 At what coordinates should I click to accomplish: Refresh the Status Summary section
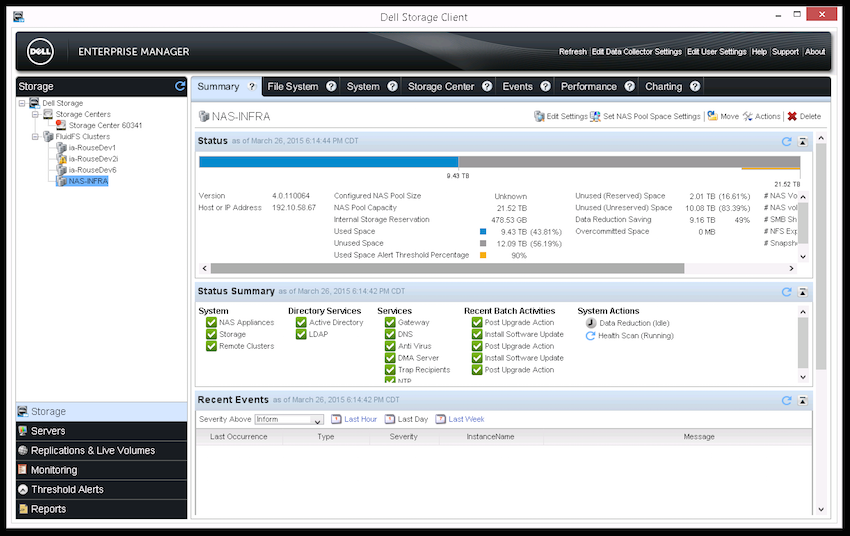787,292
